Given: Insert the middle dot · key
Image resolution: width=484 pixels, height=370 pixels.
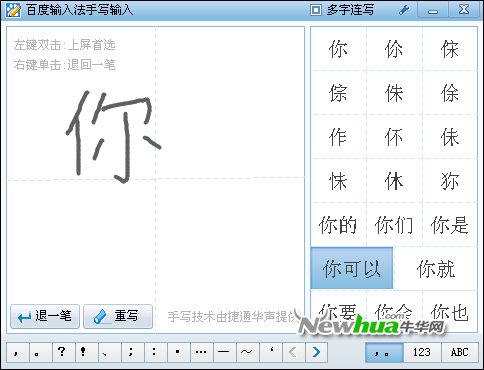Looking at the screenshot, I should coord(179,352).
